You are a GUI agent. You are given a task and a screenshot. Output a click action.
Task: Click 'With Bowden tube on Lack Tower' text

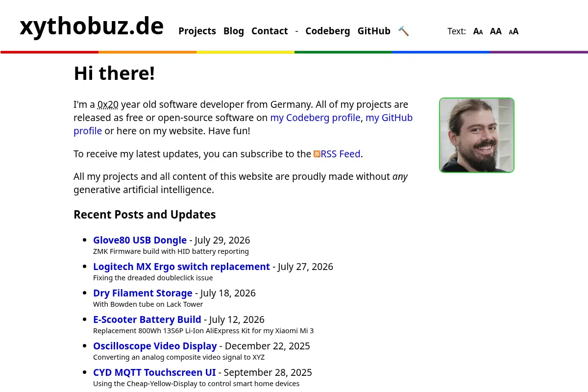point(148,304)
